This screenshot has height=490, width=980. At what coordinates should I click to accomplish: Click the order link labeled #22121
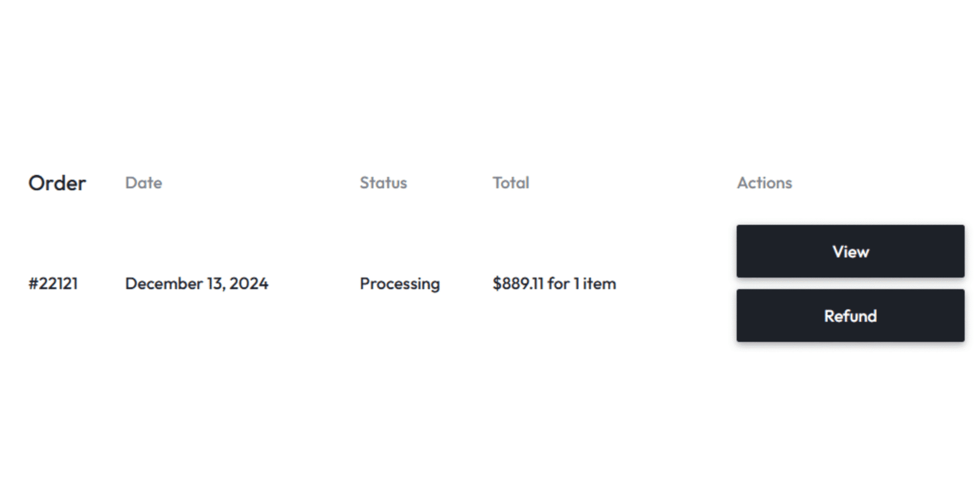point(54,283)
